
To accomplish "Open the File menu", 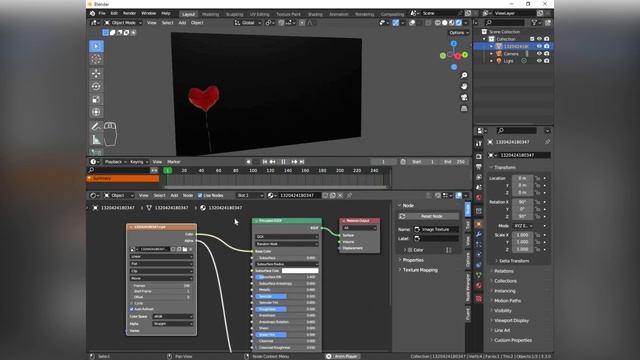I will tap(102, 13).
